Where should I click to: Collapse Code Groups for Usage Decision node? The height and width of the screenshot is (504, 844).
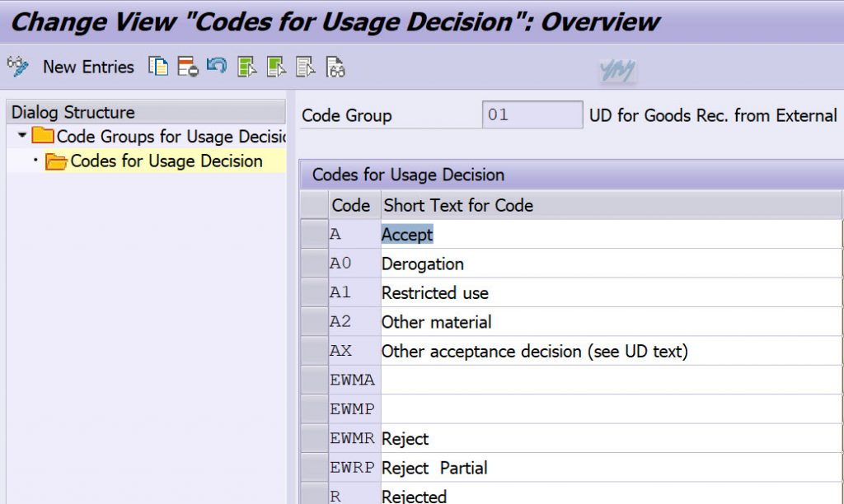click(x=21, y=135)
